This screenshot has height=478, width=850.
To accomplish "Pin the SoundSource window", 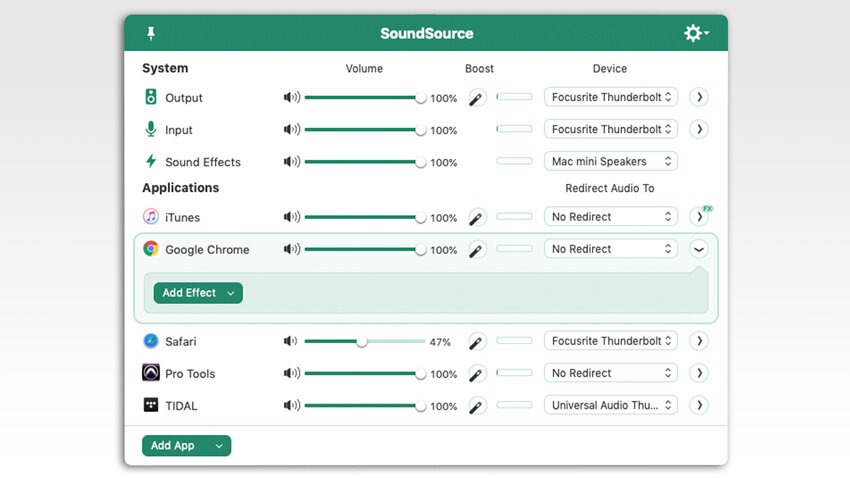I will click(151, 34).
